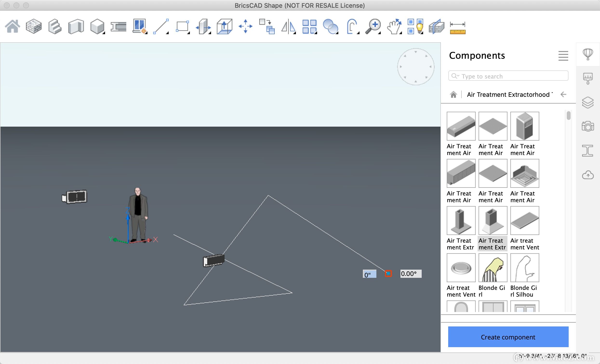This screenshot has height=364, width=600.
Task: Go back using the left arrow
Action: [563, 94]
